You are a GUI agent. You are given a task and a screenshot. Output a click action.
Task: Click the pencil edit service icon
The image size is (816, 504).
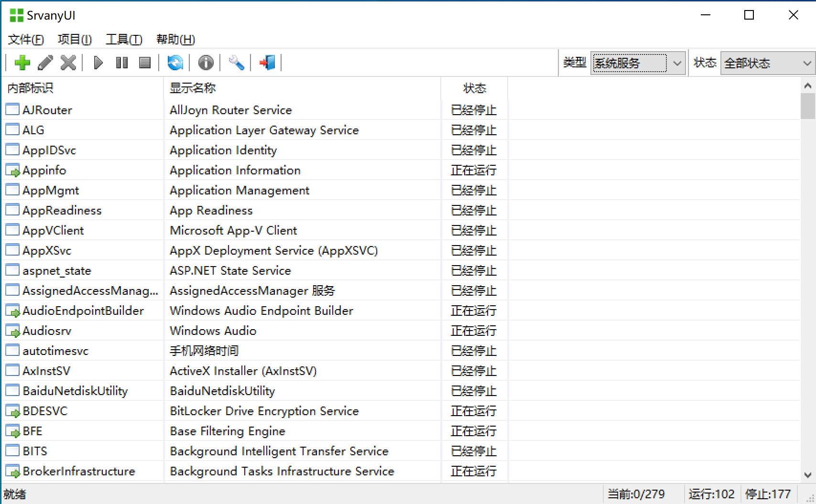[x=45, y=63]
